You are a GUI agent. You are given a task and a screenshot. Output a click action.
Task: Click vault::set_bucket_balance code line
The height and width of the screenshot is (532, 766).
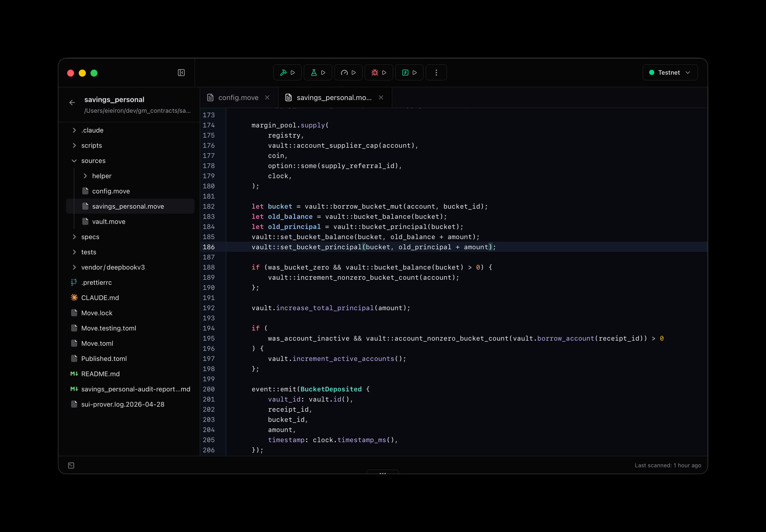(x=365, y=237)
